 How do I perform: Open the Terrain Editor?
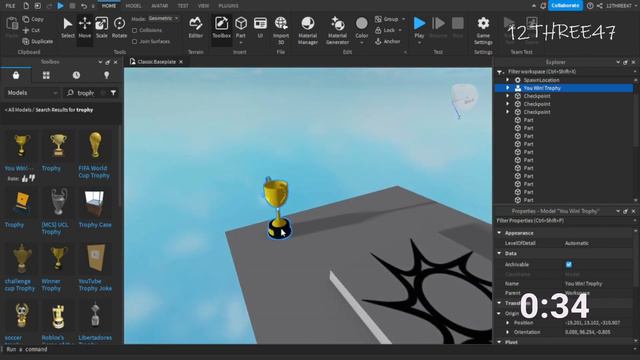point(196,27)
